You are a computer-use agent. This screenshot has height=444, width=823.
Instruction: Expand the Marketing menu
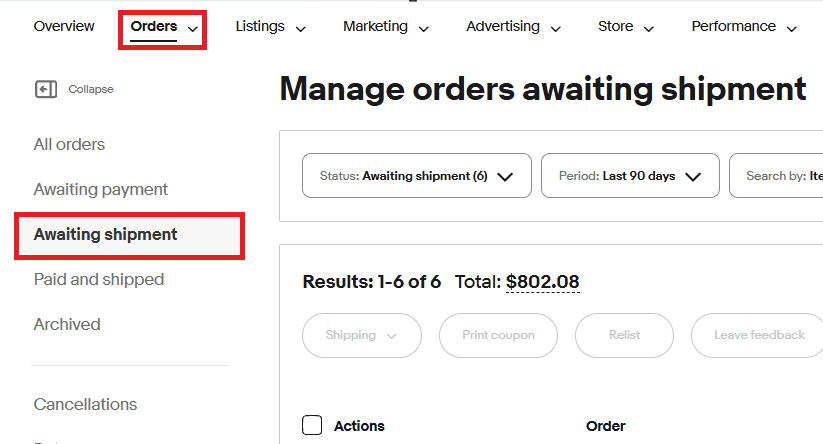[386, 27]
